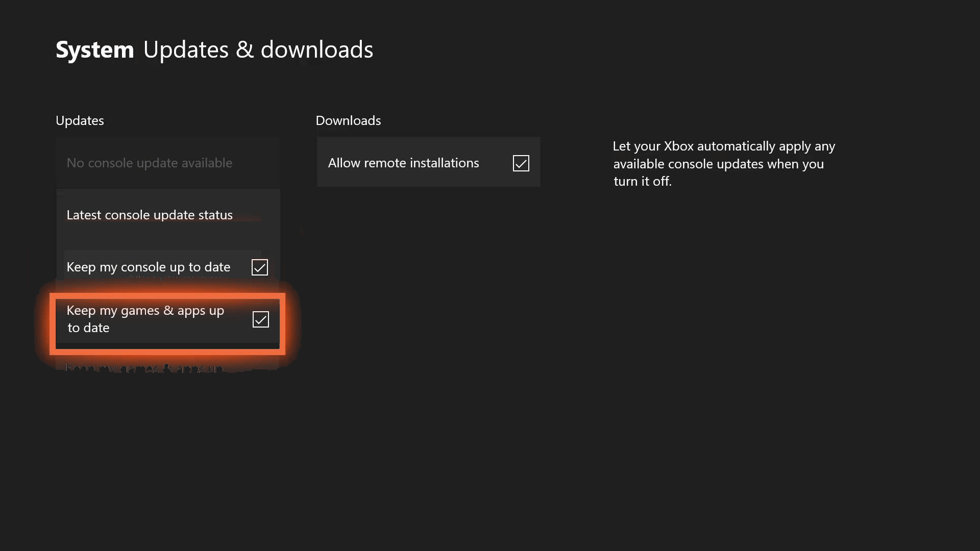Click the Downloads section heading
The width and height of the screenshot is (980, 551).
pyautogui.click(x=348, y=120)
